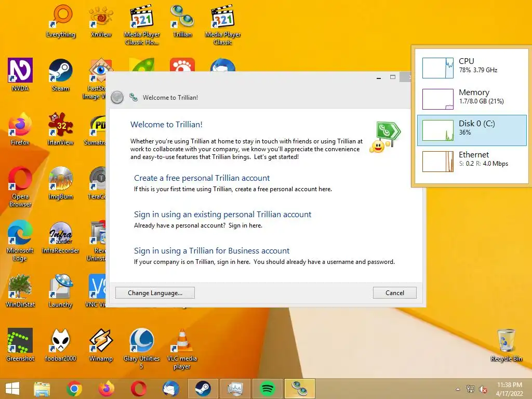Select the ImgBurn desktop icon
Image resolution: width=532 pixels, height=399 pixels.
(x=60, y=183)
